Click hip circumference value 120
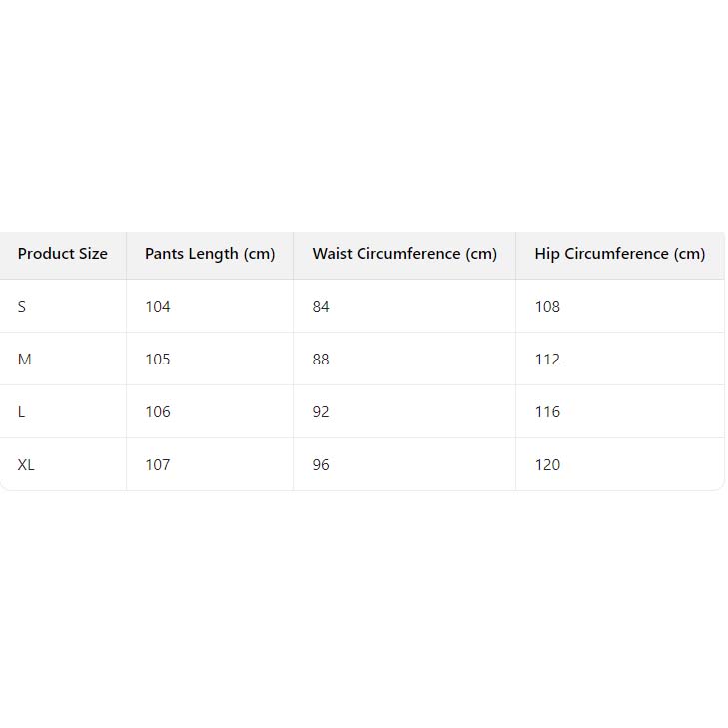 pos(547,465)
